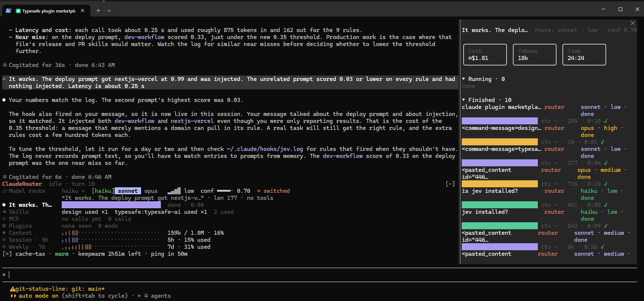The height and width of the screenshot is (301, 644).
Task: Click the Time summary box
Action: (584, 54)
